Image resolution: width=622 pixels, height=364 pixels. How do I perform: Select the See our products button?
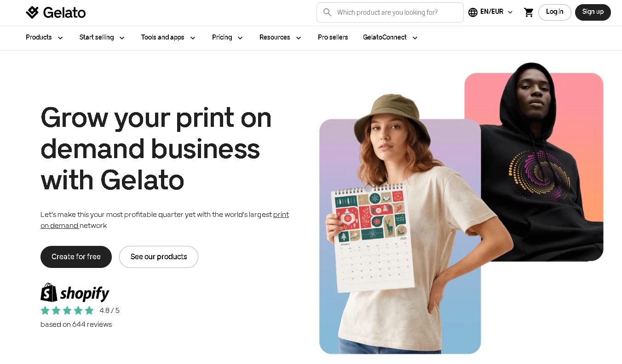point(159,257)
